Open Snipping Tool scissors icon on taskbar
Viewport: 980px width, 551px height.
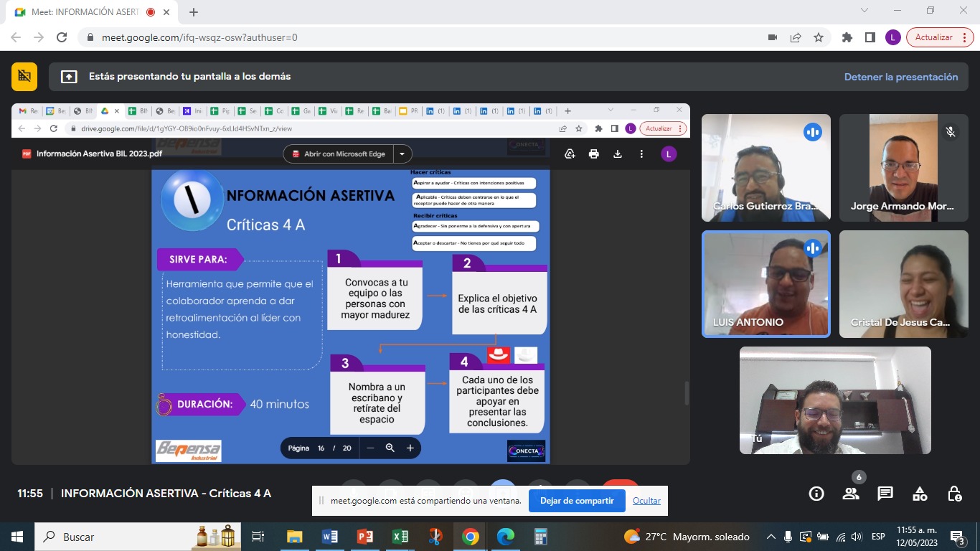(x=435, y=537)
